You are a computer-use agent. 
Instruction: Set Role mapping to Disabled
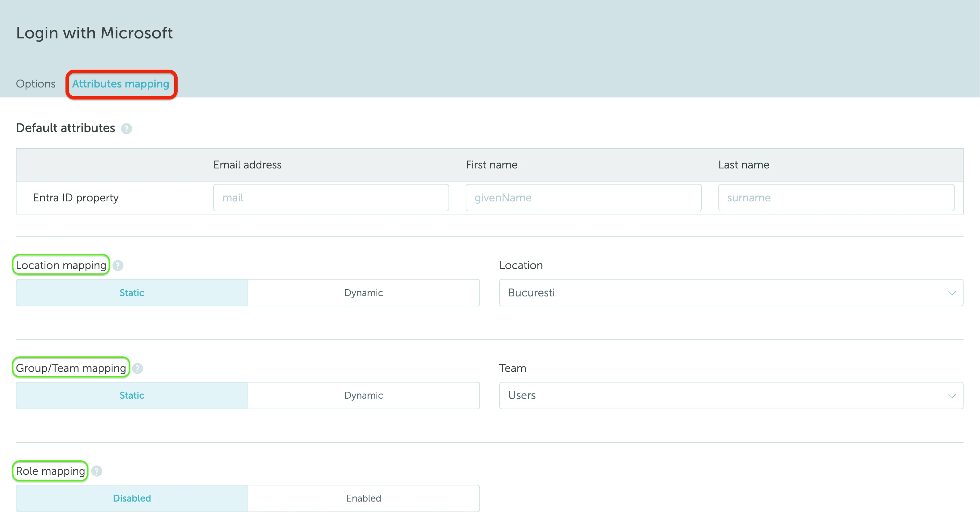click(x=132, y=498)
